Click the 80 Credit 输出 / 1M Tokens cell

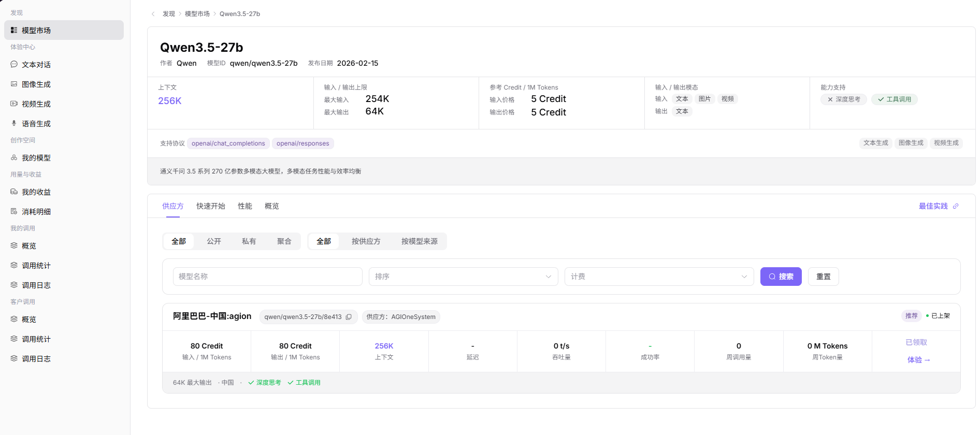(x=295, y=351)
